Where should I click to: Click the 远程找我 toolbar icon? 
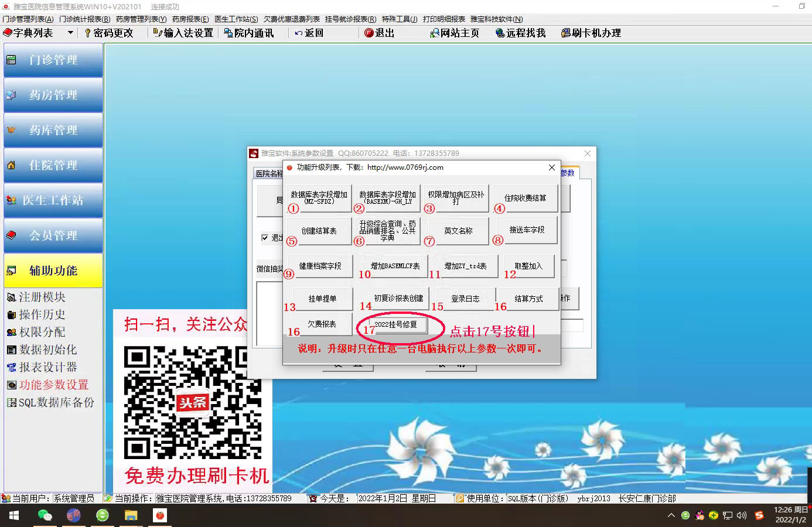[500, 33]
